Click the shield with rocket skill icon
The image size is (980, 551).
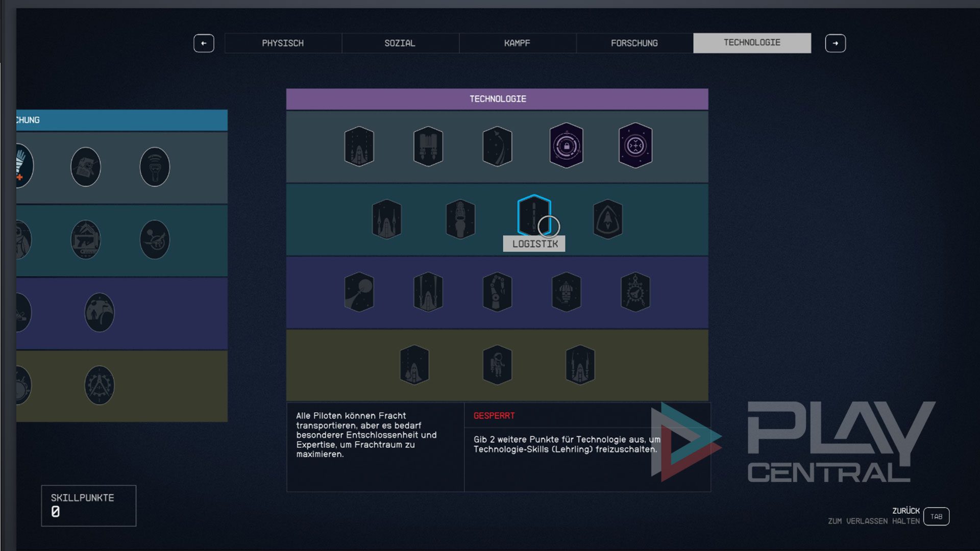[607, 219]
